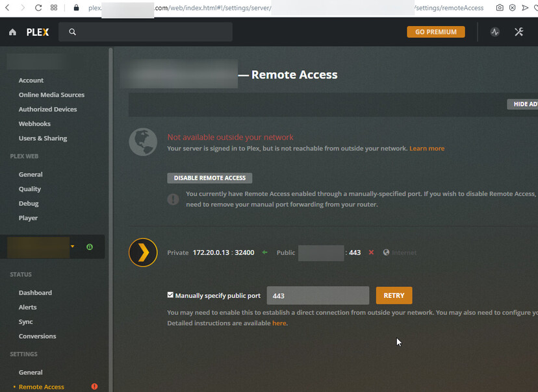The width and height of the screenshot is (538, 392).
Task: Click the Plex search box
Action: 146,32
